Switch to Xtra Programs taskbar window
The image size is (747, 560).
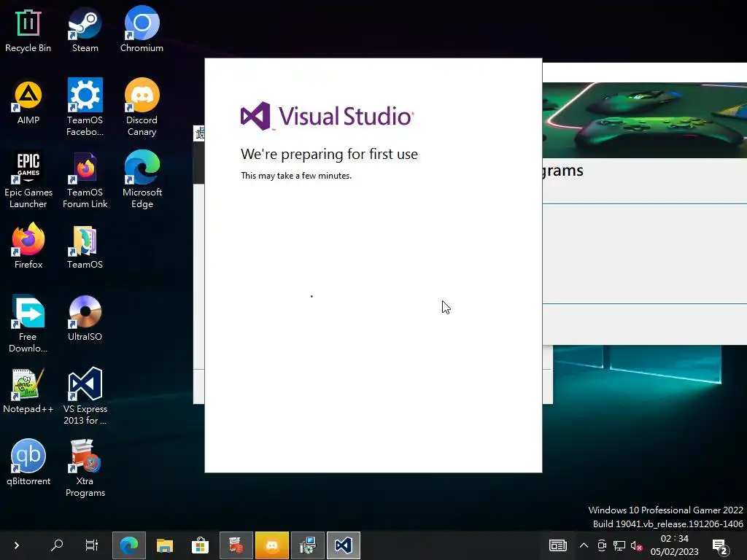tap(236, 545)
